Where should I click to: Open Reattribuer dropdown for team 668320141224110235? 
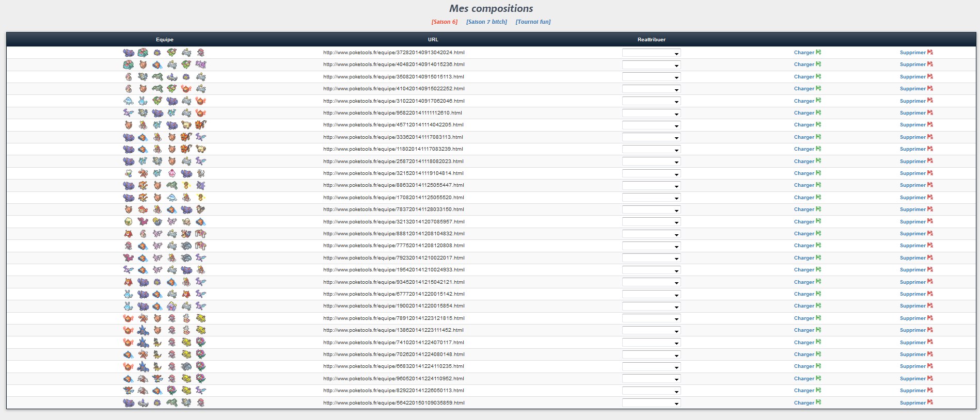652,367
